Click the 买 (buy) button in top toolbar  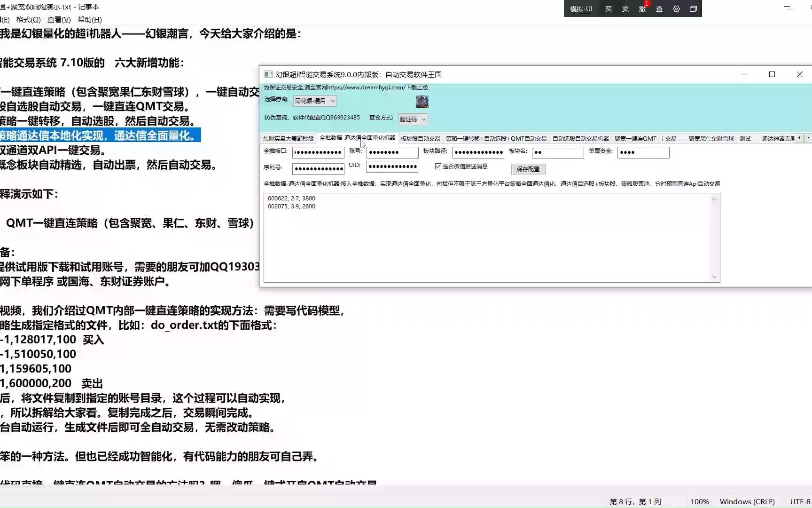(609, 9)
